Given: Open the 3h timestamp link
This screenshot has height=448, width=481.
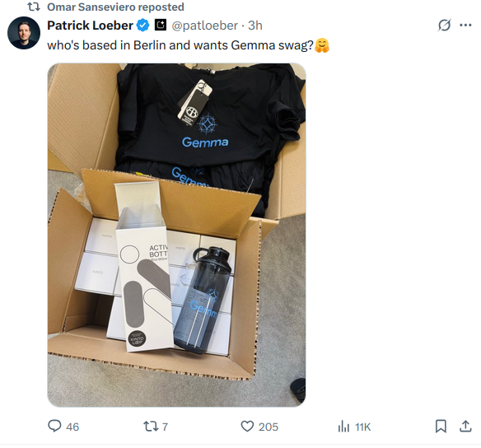Looking at the screenshot, I should (x=255, y=26).
